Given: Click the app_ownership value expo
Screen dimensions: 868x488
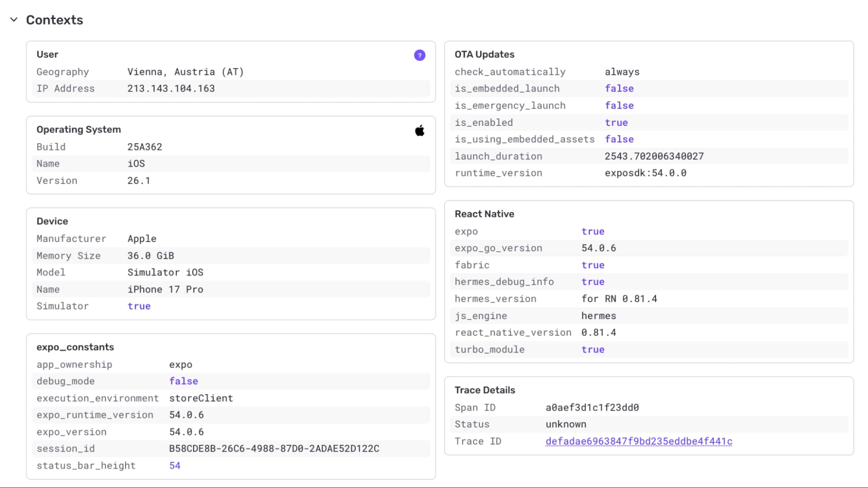Looking at the screenshot, I should pyautogui.click(x=181, y=365).
